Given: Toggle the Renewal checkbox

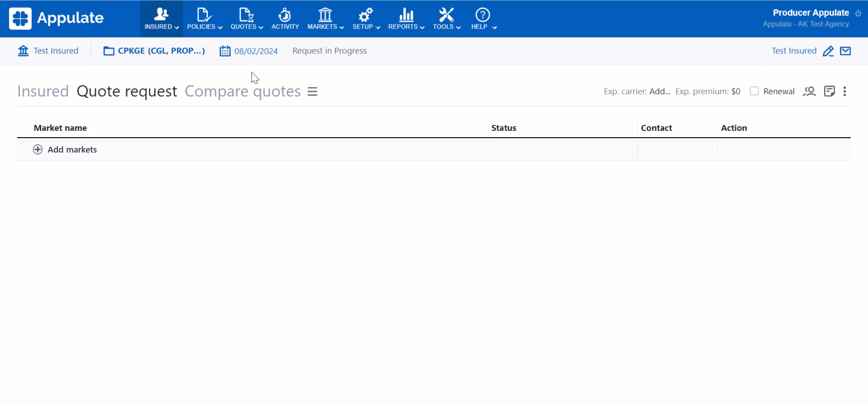Looking at the screenshot, I should tap(754, 91).
